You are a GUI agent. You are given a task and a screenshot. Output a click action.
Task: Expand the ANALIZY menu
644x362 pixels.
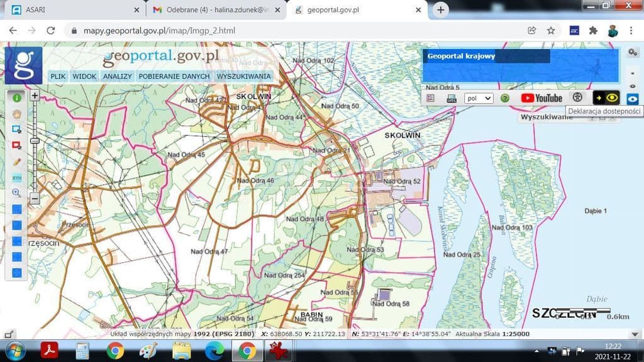pos(118,76)
